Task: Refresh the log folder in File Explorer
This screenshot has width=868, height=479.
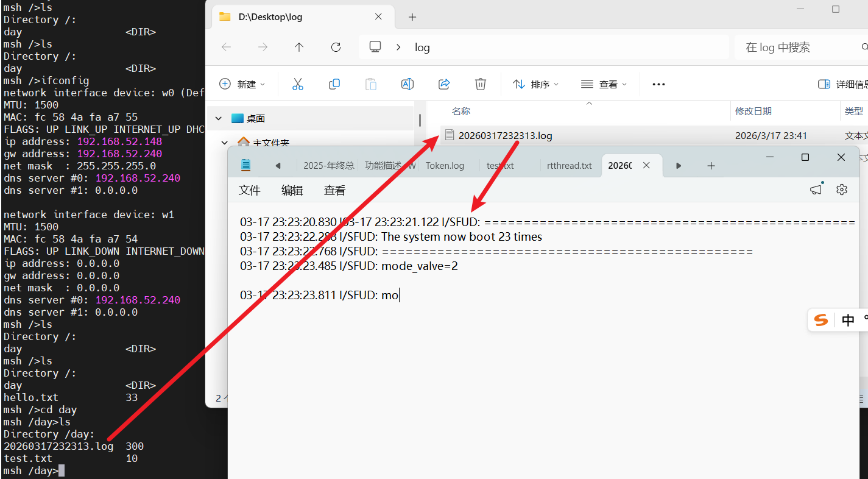Action: (336, 47)
